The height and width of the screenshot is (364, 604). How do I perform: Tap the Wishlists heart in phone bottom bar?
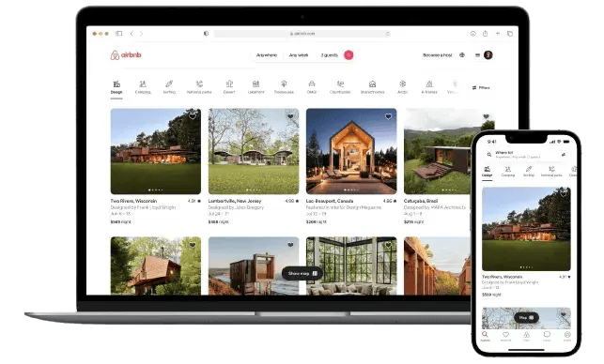(505, 336)
